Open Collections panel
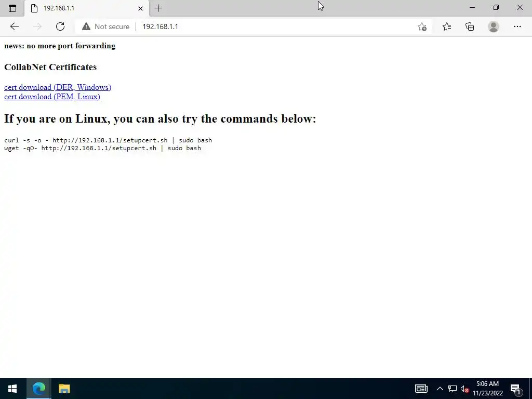 click(470, 26)
